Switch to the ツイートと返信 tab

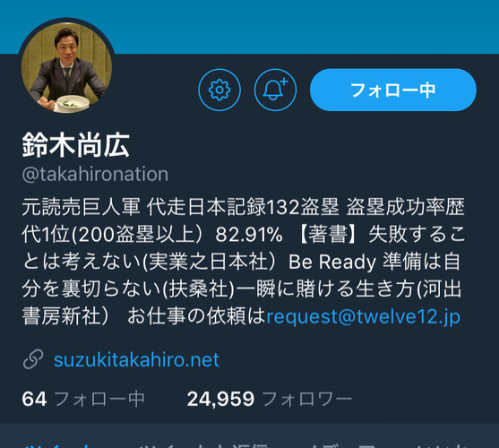[x=205, y=444]
